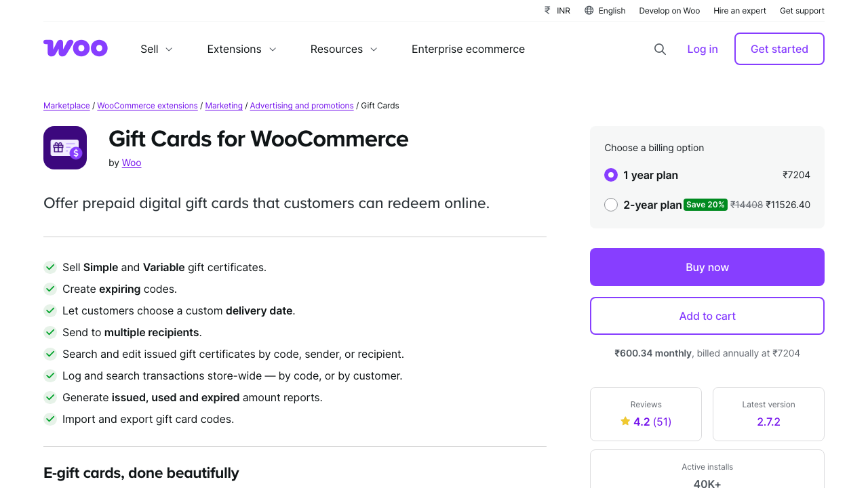
Task: Click the checkmark beside multiple recipients feature
Action: 50,332
